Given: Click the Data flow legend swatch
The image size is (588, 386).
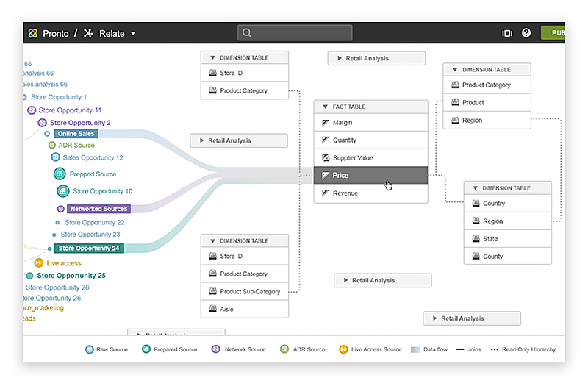Looking at the screenshot, I should (416, 349).
